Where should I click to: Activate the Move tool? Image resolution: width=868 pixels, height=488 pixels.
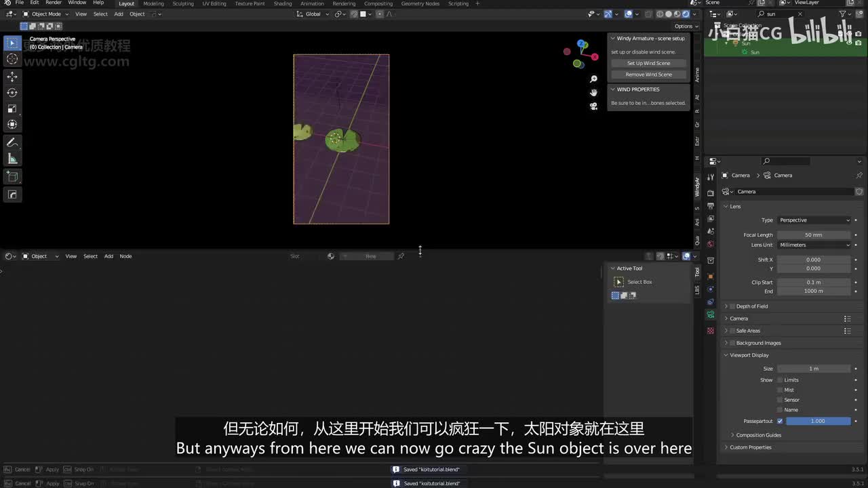pos(12,77)
